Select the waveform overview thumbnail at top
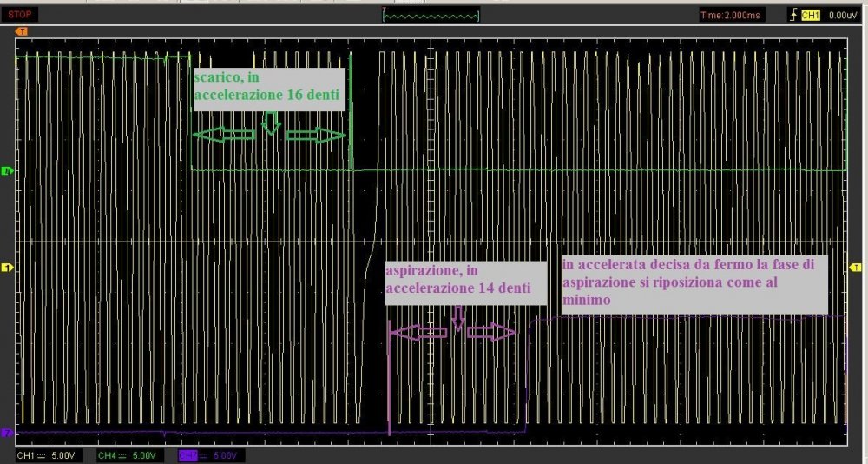This screenshot has width=868, height=464. pos(431,15)
